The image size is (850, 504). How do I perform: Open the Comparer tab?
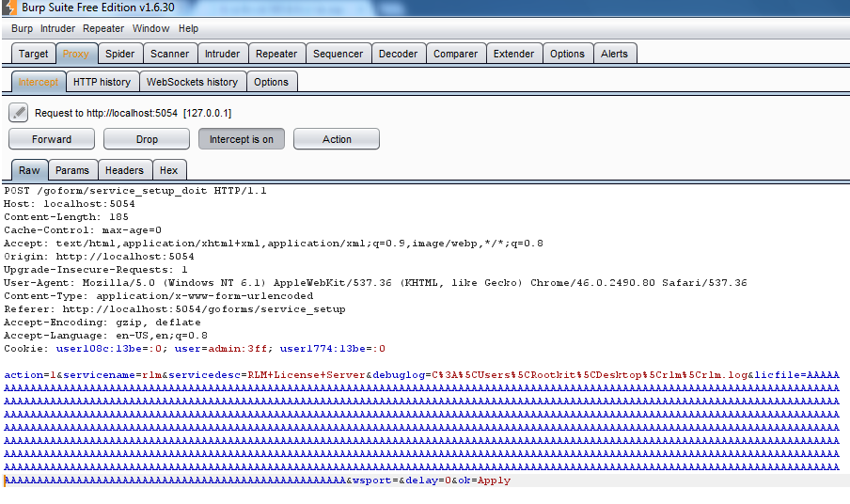pos(455,54)
